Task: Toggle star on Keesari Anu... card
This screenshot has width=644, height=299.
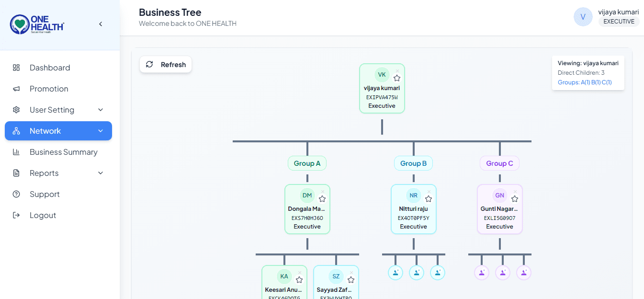Action: [x=299, y=280]
